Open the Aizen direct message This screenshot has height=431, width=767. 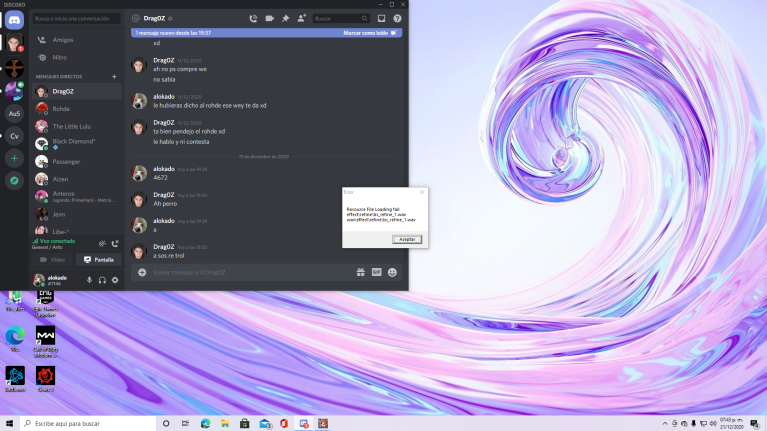[x=77, y=180]
